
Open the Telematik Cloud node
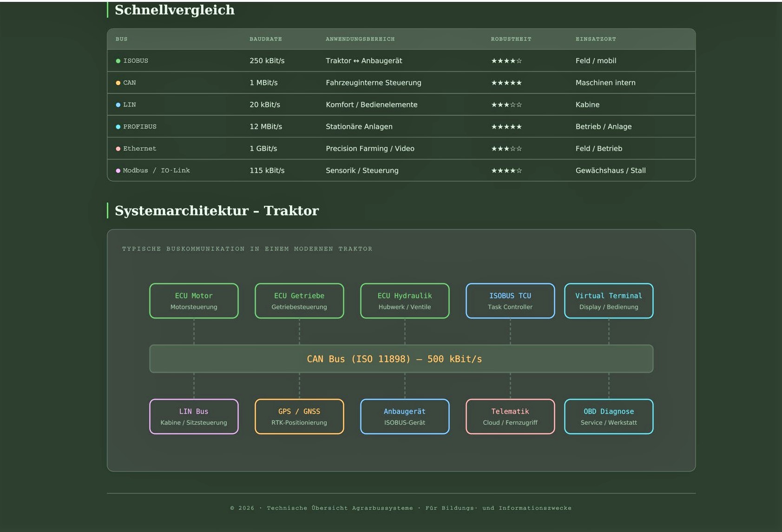510,417
